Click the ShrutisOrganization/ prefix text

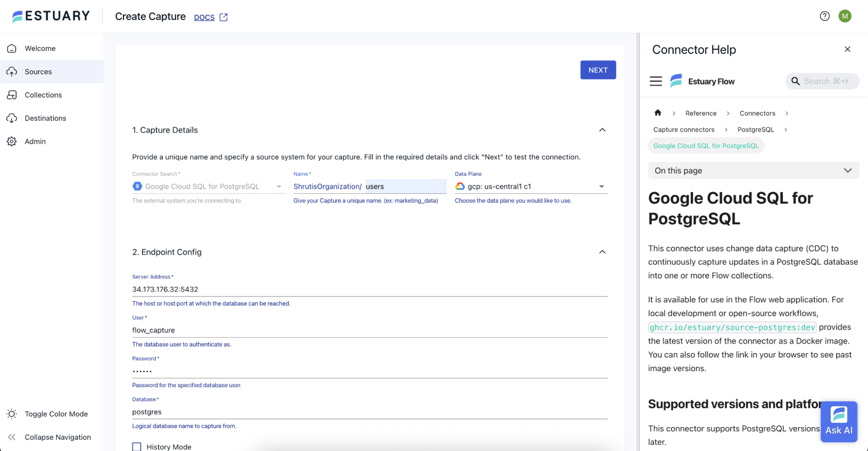click(x=327, y=186)
